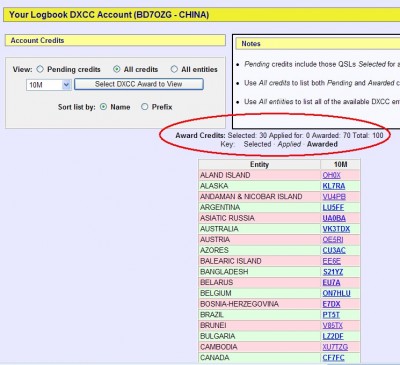
Task: Click the ANDAMAN & NICOBAR ISLAND cell
Action: point(259,197)
